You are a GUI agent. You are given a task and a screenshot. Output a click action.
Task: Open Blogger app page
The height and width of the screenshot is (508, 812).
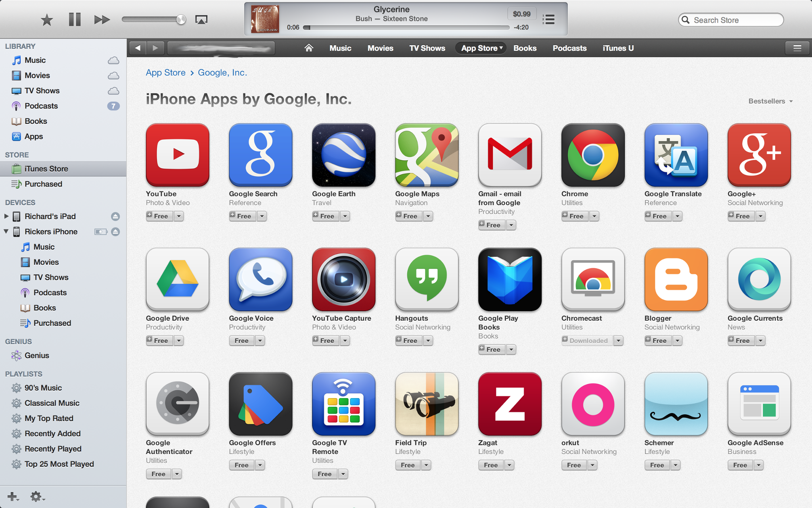coord(676,280)
